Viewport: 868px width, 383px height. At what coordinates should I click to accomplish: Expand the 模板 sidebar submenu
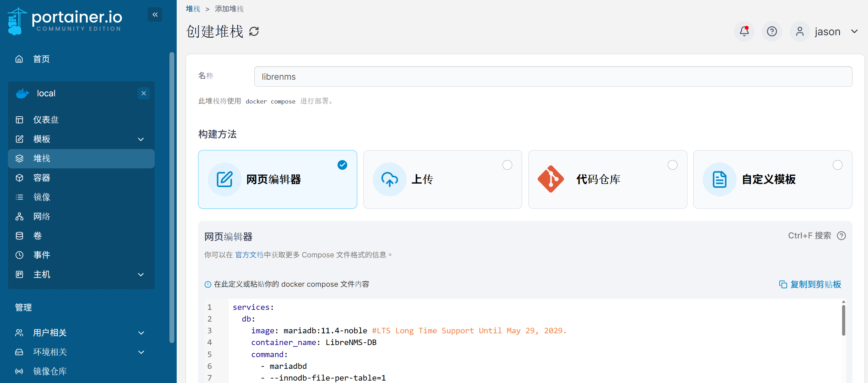[x=141, y=139]
